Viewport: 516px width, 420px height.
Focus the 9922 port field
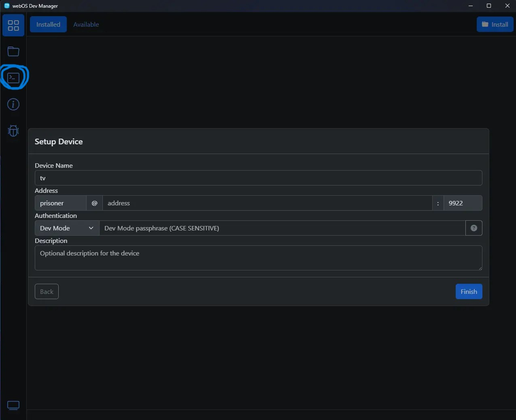click(x=463, y=203)
